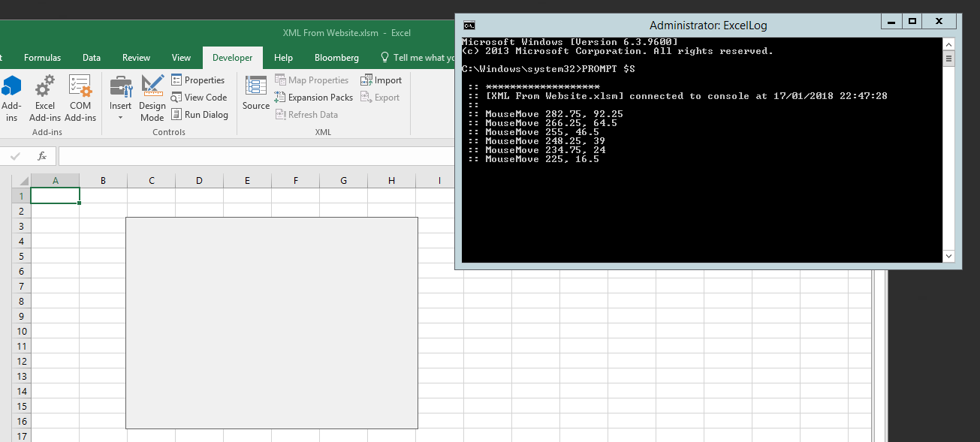The width and height of the screenshot is (980, 442).
Task: Select column H header
Action: point(391,181)
